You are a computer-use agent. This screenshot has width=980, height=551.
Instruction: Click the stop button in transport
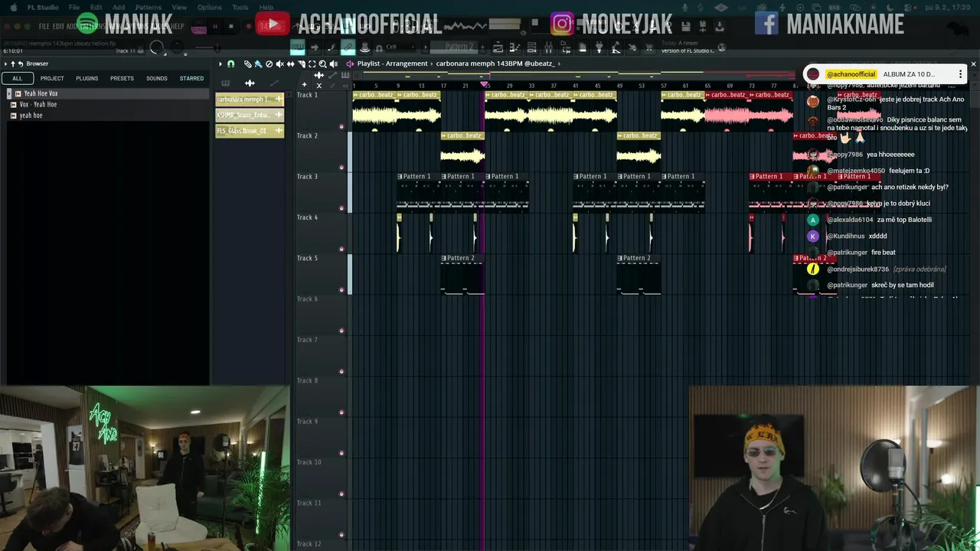click(x=230, y=26)
